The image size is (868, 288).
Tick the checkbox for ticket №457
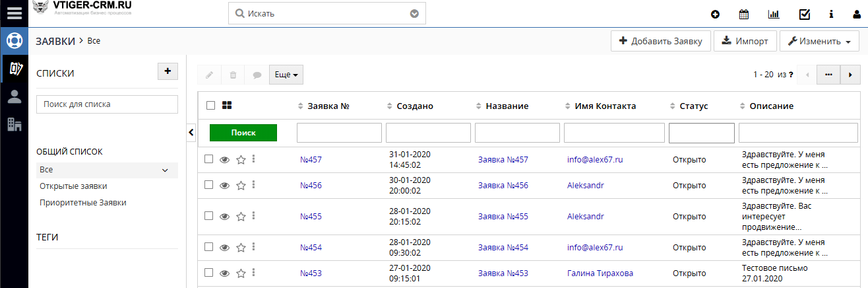(209, 159)
